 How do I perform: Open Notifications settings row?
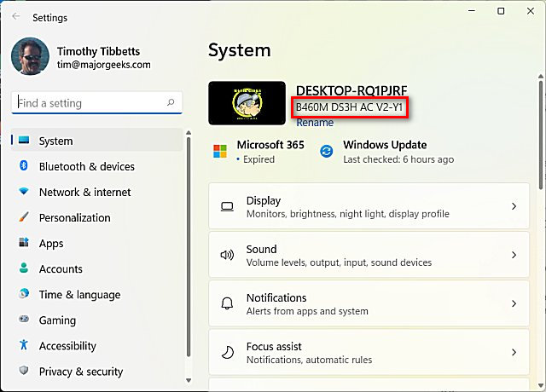tap(369, 303)
